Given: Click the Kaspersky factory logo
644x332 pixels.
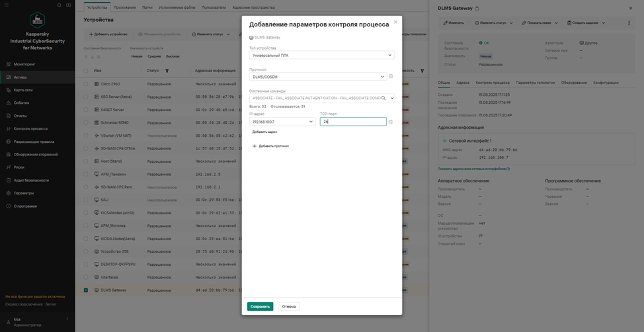Looking at the screenshot, I should coord(38,19).
